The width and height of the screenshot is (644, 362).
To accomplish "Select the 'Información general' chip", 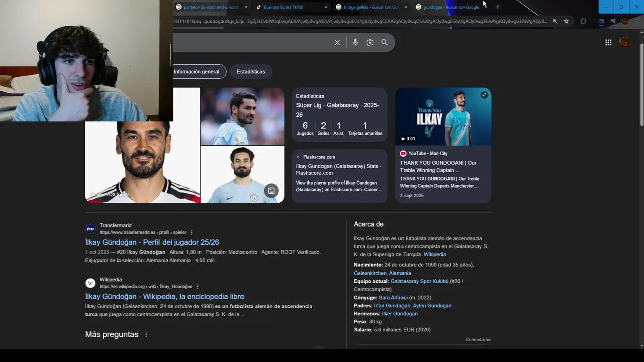I will tap(197, 72).
